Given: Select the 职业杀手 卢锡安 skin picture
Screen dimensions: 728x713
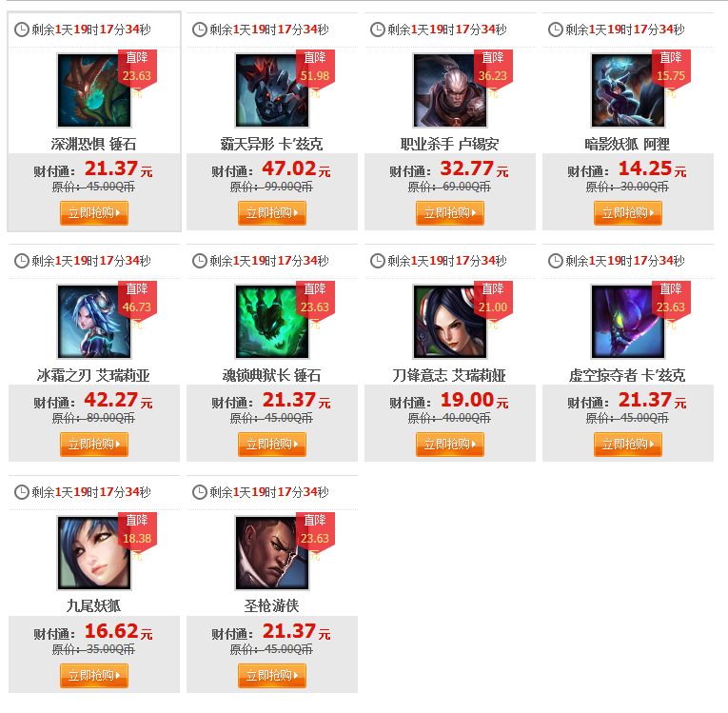Looking at the screenshot, I should (450, 90).
